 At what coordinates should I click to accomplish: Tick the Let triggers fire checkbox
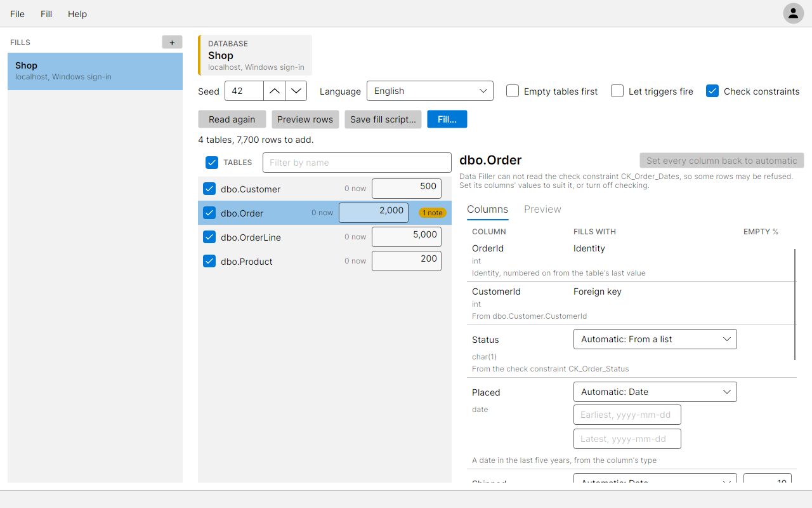[617, 91]
